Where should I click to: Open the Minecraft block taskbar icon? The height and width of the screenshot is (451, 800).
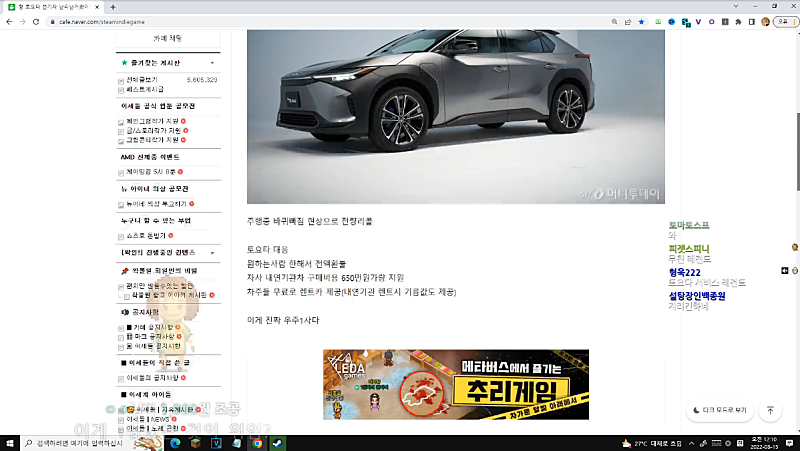click(195, 443)
